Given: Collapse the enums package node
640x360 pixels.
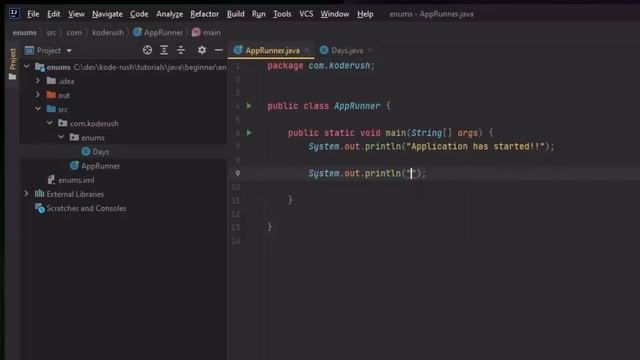Looking at the screenshot, I should [61, 137].
